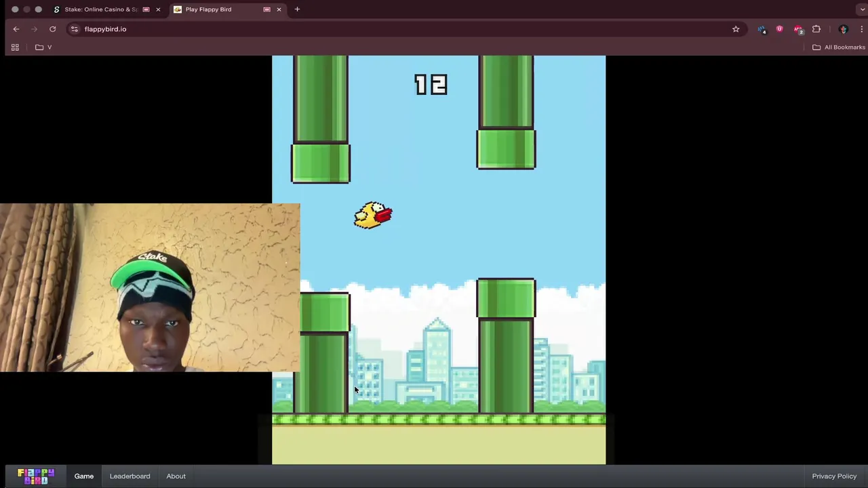The image size is (868, 488).
Task: Open site information icon in address bar
Action: click(75, 29)
